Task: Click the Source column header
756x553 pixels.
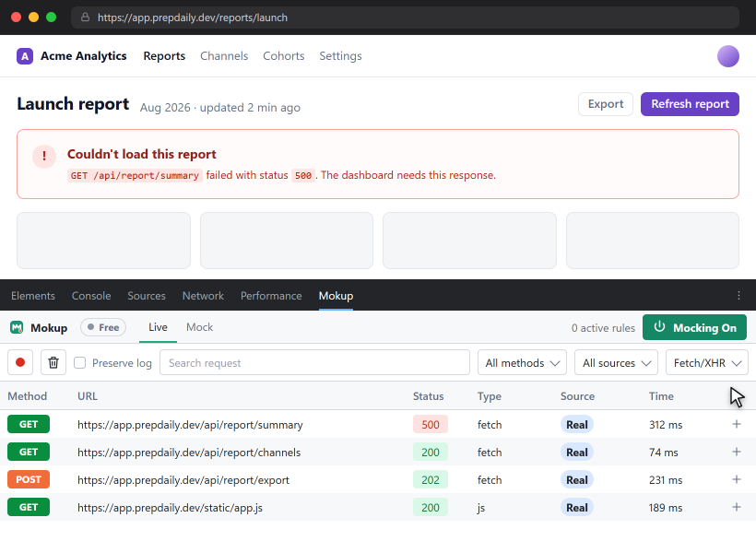Action: click(x=577, y=396)
